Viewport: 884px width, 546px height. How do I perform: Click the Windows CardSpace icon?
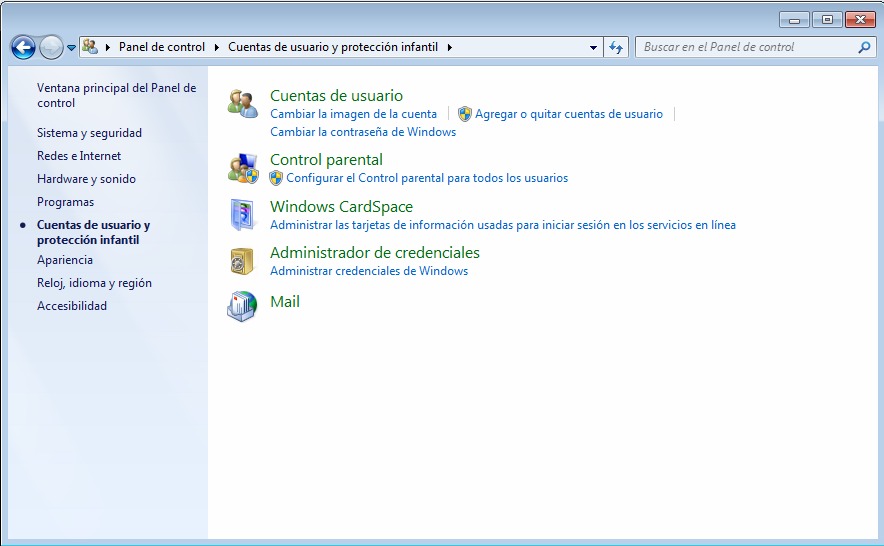pos(243,214)
